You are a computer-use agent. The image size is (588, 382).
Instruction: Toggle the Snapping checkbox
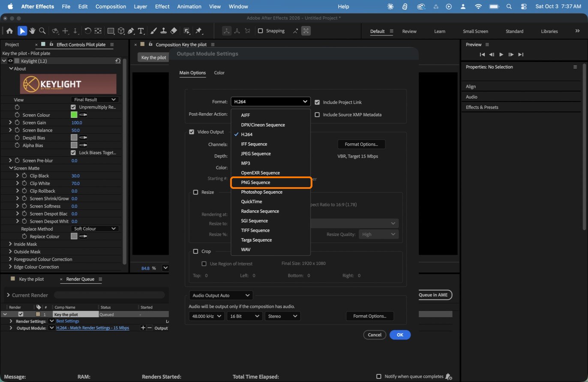click(260, 31)
